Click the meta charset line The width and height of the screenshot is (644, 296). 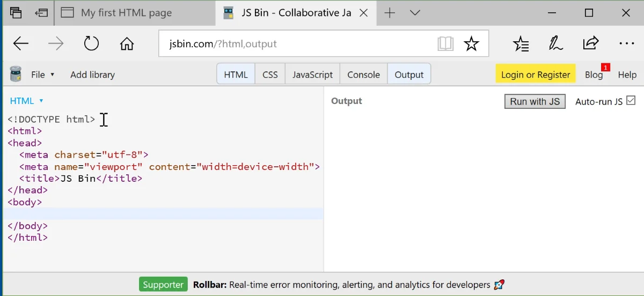tap(84, 154)
